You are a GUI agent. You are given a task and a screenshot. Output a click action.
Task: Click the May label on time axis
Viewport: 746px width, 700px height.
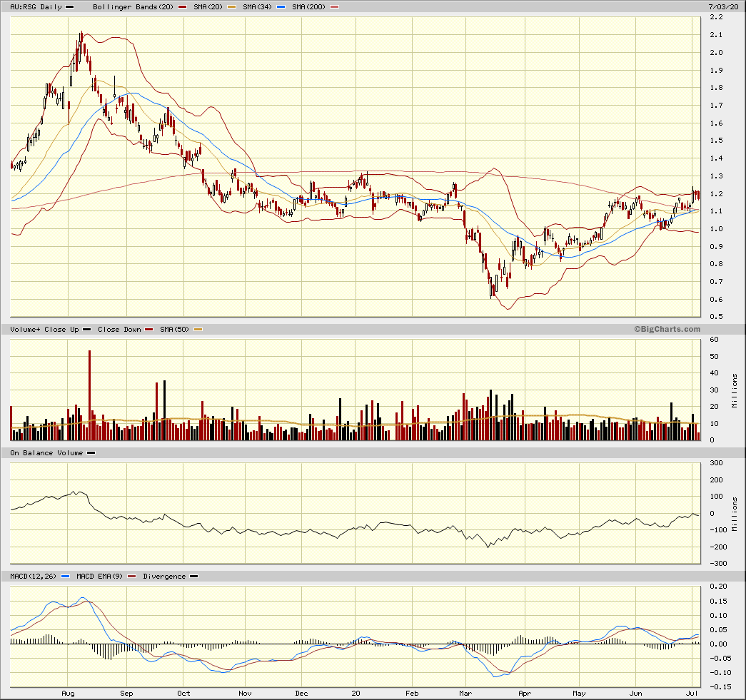[x=579, y=694]
